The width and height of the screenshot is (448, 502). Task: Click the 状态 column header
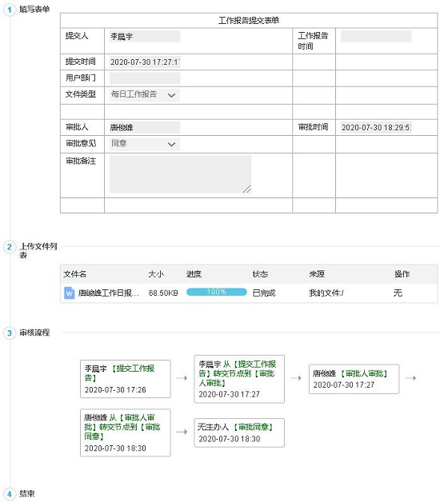coord(260,274)
